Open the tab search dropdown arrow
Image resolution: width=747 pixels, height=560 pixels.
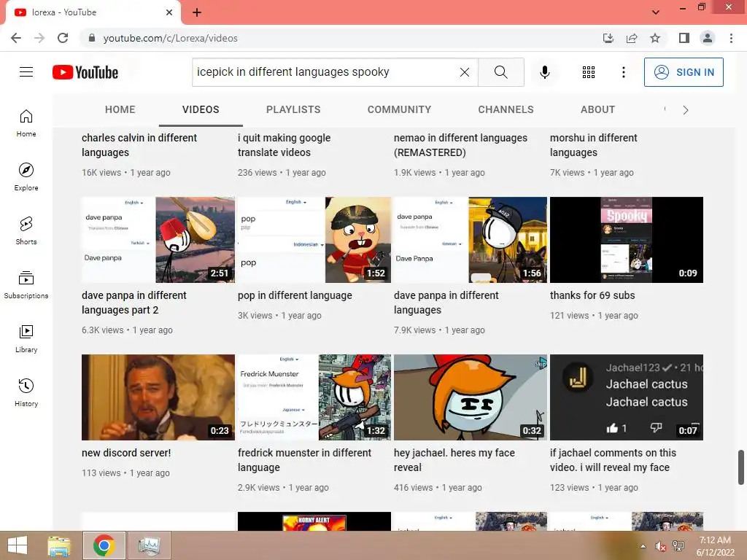click(x=656, y=12)
